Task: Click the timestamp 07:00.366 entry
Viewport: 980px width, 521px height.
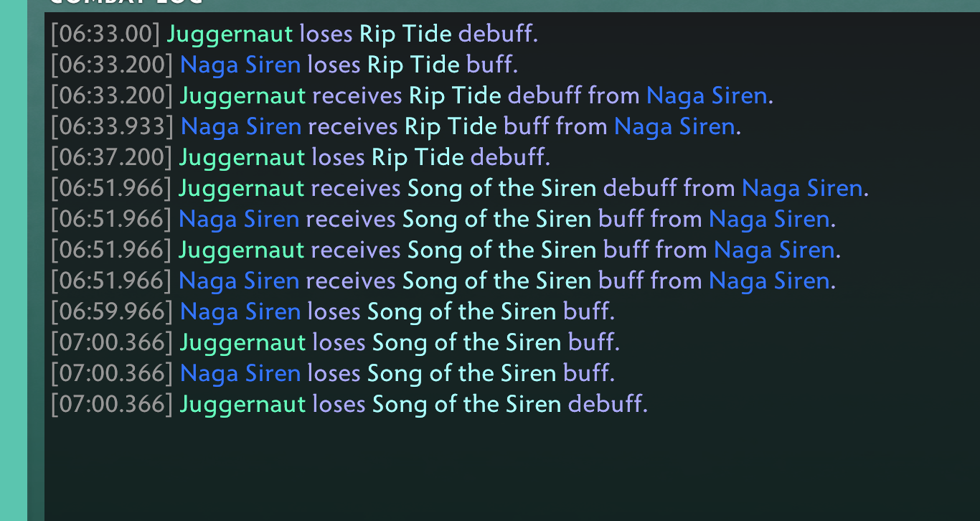Action: (x=112, y=342)
